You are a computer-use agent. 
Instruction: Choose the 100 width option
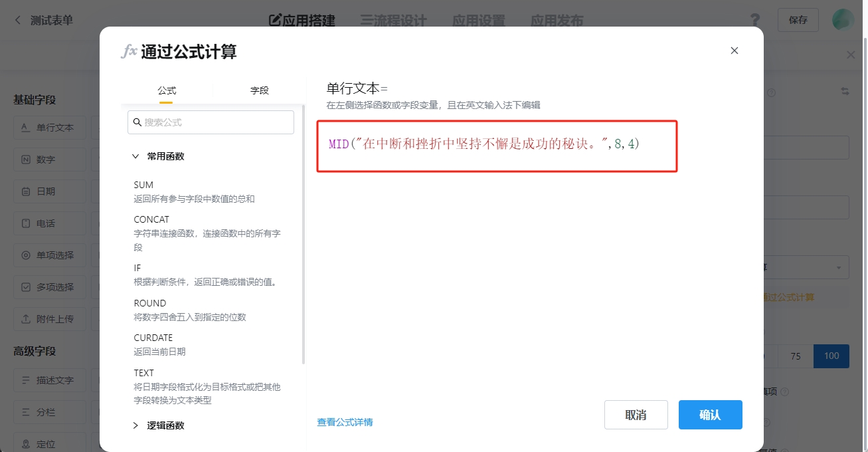(831, 356)
